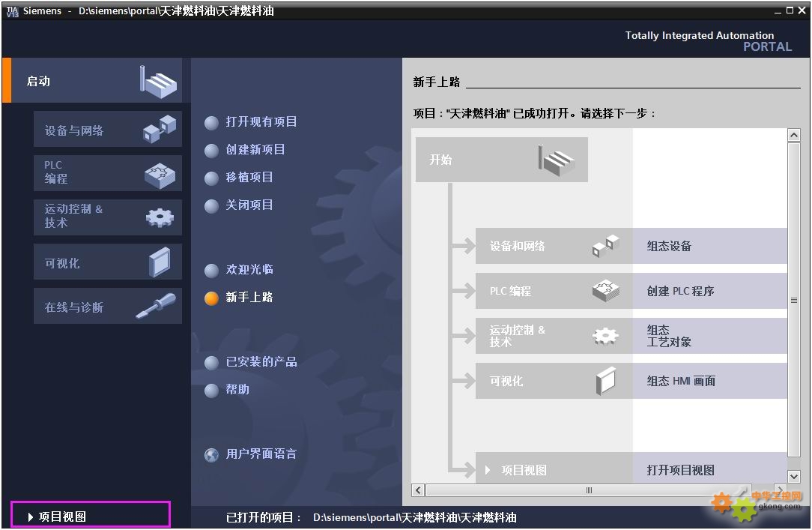This screenshot has height=530, width=812.
Task: Click the puzzle icon in PLC 编程 row
Action: coord(605,291)
